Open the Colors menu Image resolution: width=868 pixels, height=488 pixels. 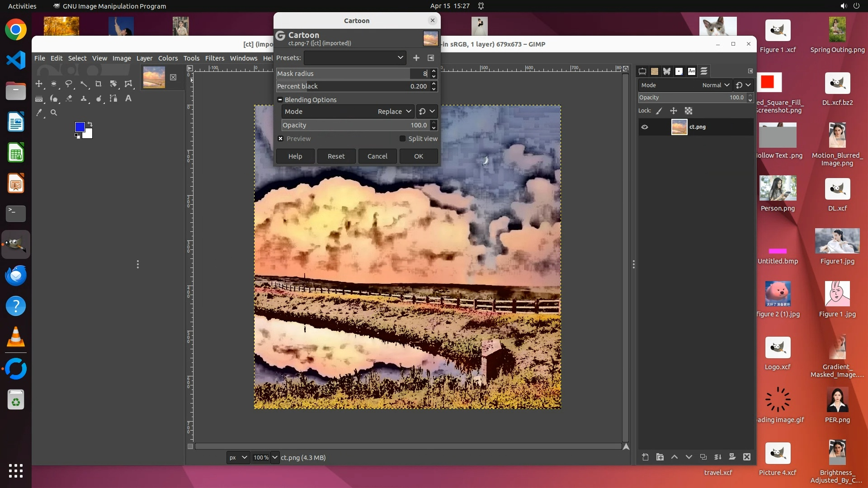pos(168,58)
